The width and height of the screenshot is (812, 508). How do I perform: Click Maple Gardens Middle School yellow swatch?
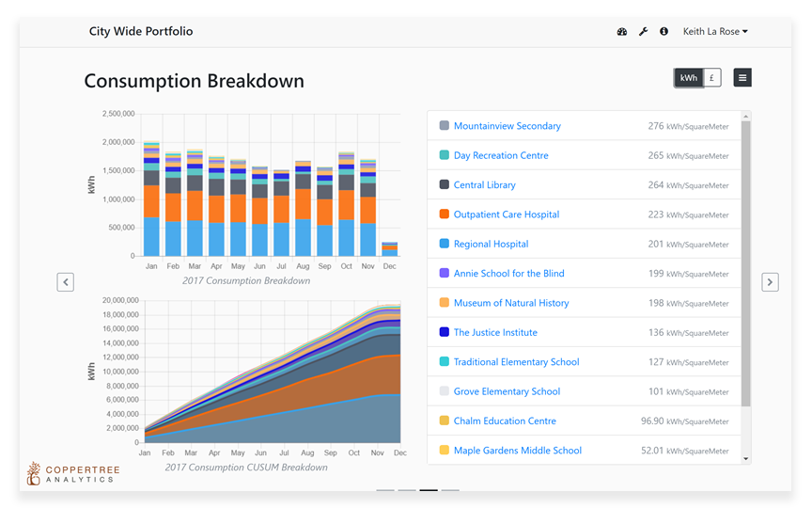444,450
